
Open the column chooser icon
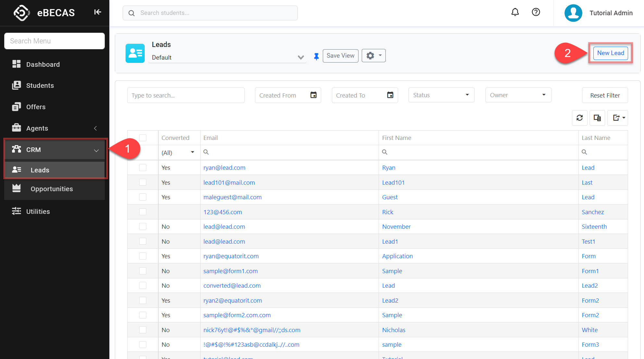point(597,118)
